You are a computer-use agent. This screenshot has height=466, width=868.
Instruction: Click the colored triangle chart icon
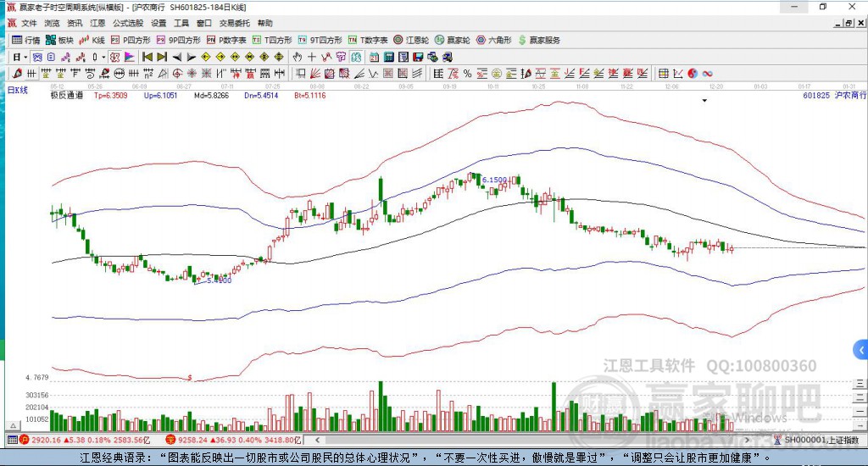(x=130, y=57)
